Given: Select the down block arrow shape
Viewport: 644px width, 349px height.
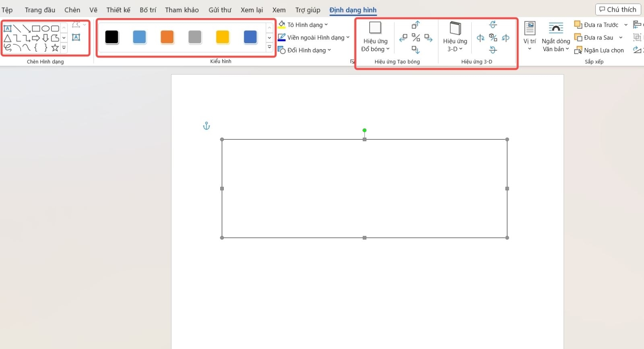Looking at the screenshot, I should pos(45,38).
